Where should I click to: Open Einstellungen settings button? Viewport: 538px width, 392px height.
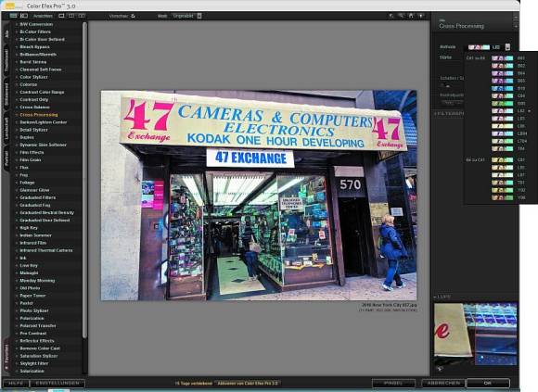58,383
